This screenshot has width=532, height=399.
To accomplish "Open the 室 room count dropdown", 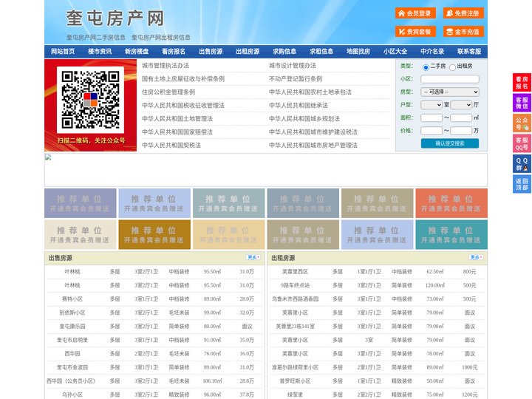I will (432, 105).
